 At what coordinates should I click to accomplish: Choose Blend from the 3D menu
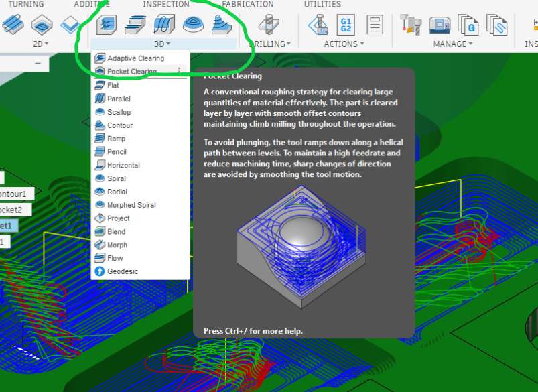coord(140,231)
